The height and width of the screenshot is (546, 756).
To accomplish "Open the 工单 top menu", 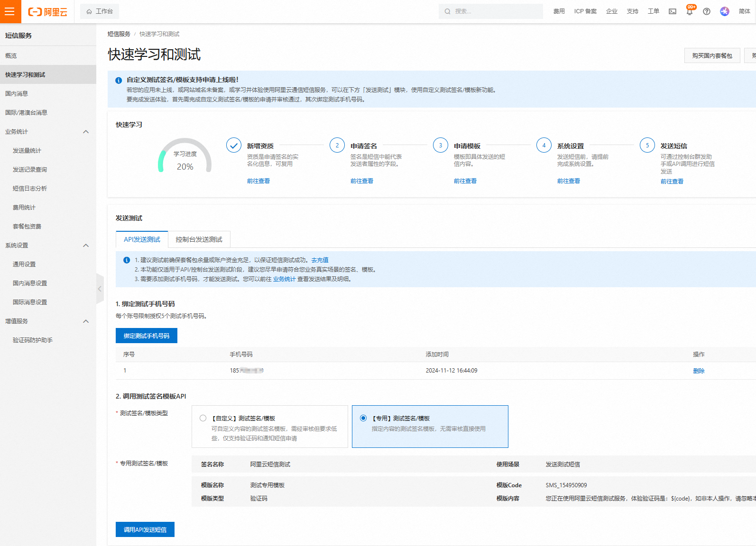I will 654,11.
